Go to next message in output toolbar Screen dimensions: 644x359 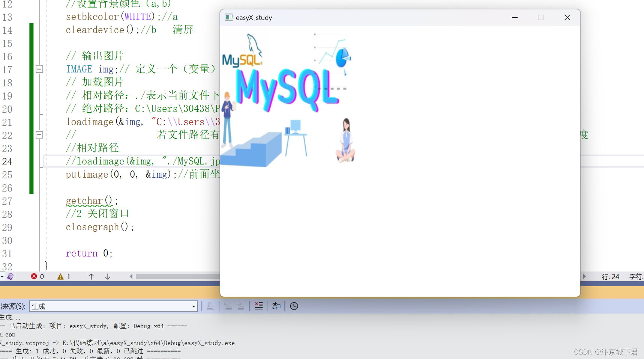pyautogui.click(x=240, y=306)
